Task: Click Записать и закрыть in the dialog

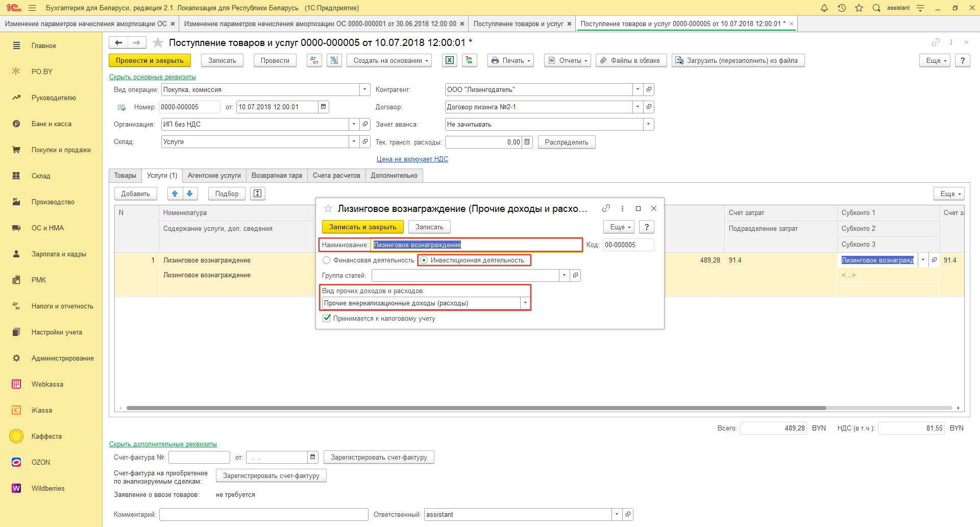Action: 362,227
